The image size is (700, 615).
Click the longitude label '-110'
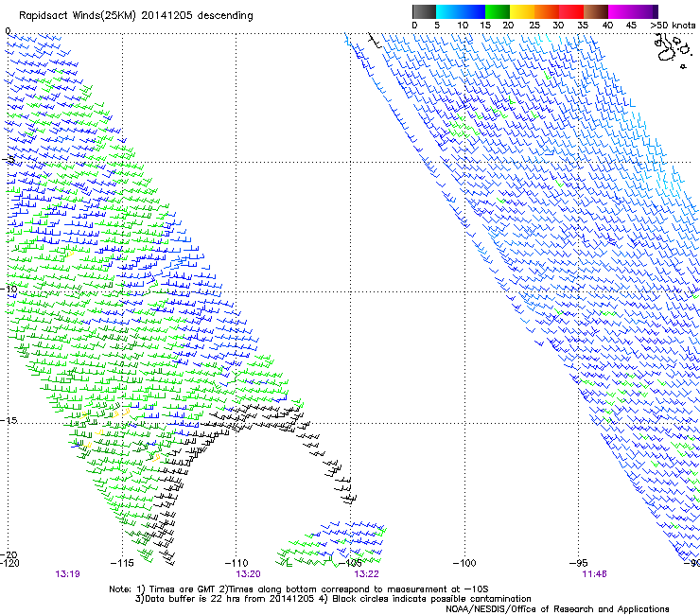click(236, 563)
